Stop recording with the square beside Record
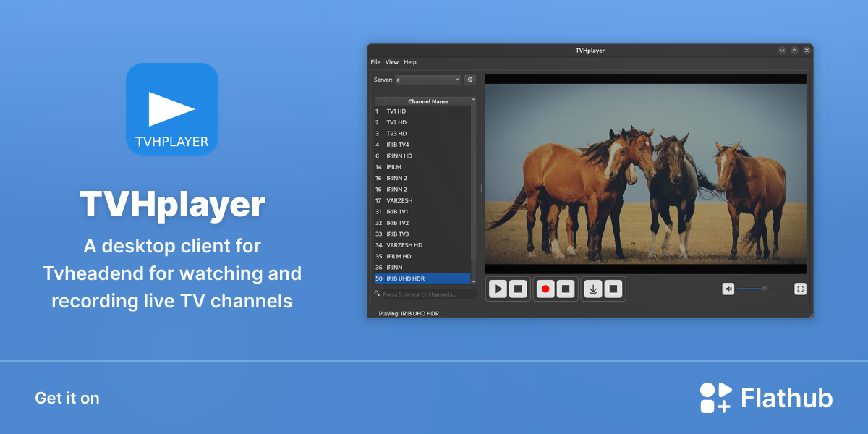Viewport: 868px width, 434px height. tap(566, 289)
